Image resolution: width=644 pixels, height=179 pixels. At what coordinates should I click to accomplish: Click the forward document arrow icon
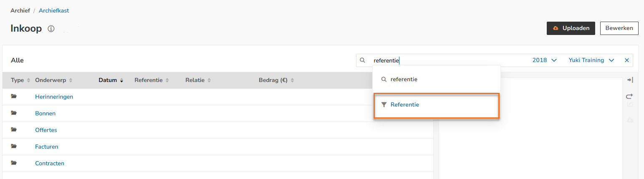(x=630, y=96)
